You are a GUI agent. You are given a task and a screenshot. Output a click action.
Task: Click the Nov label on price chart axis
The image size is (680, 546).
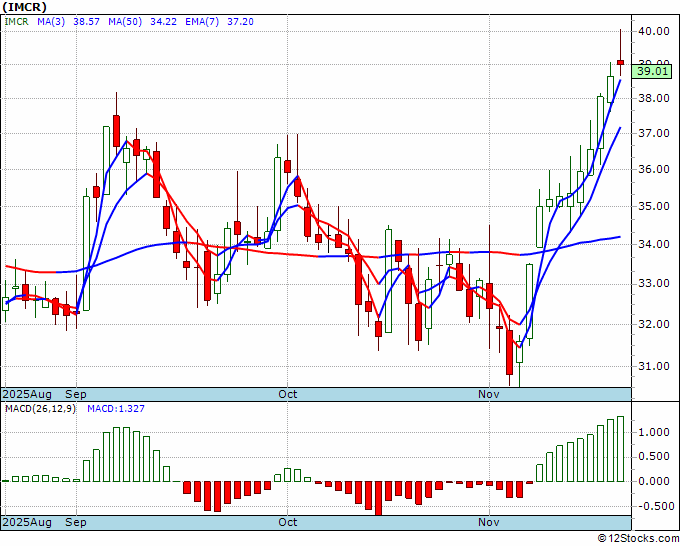(x=489, y=394)
